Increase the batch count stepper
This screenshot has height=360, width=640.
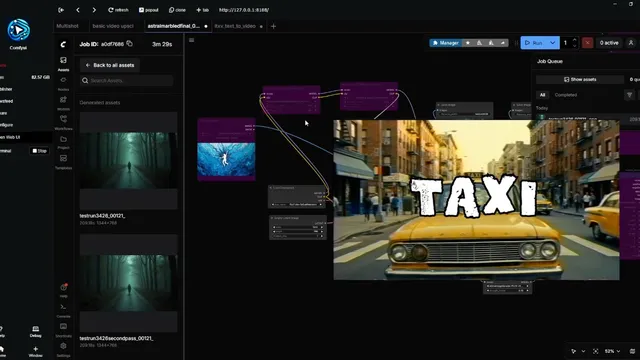pyautogui.click(x=575, y=40)
